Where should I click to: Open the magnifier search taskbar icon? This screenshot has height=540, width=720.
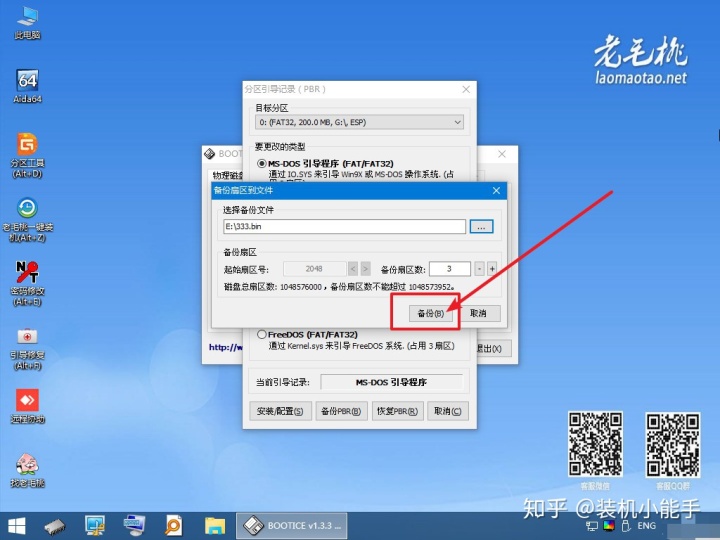pos(174,526)
